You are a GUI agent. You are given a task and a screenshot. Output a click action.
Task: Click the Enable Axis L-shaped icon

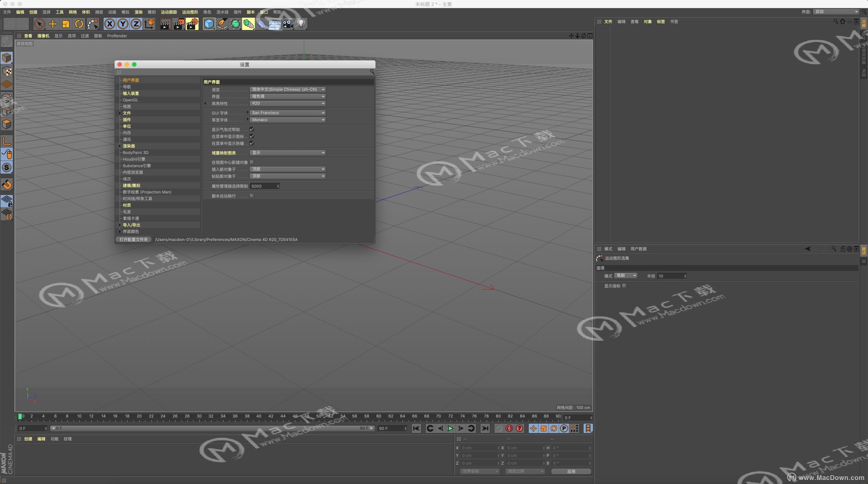pos(7,141)
